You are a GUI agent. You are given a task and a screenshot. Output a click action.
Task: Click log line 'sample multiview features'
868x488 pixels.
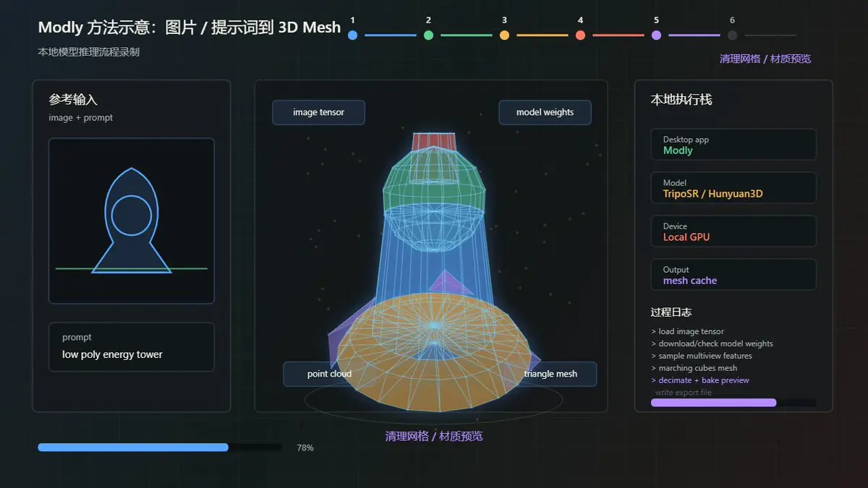(702, 356)
